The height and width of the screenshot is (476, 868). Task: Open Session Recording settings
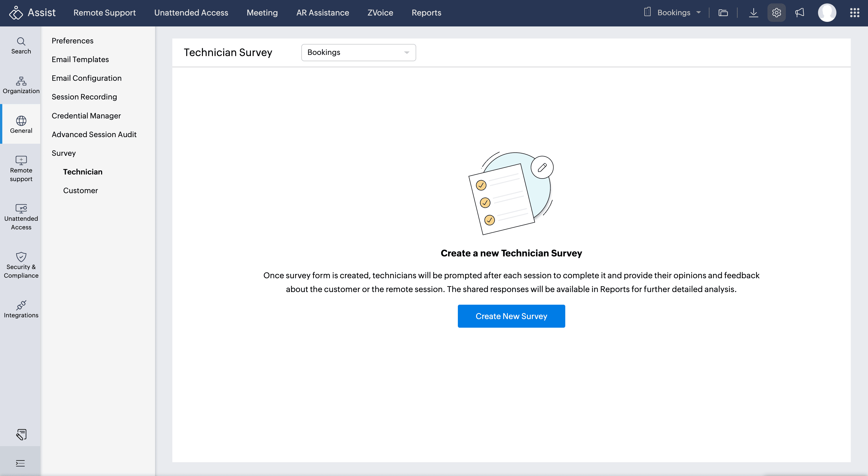tap(84, 97)
